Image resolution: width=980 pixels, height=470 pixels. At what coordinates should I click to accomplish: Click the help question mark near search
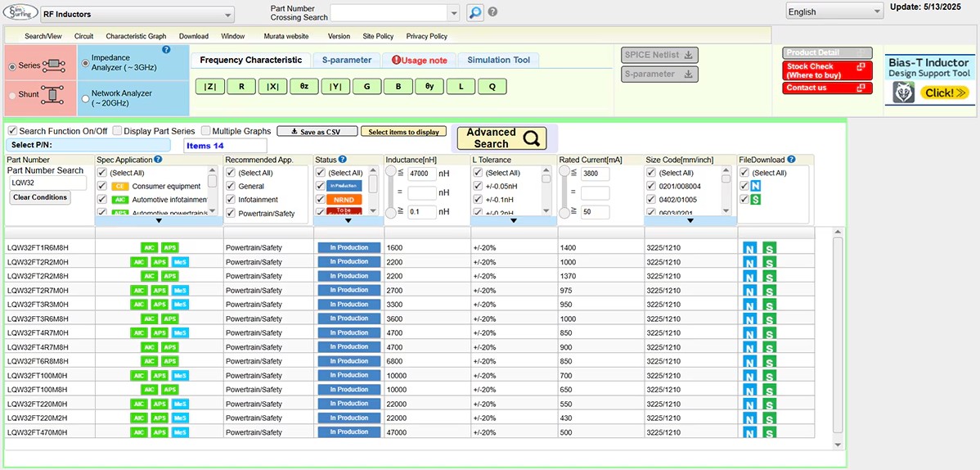tap(493, 12)
